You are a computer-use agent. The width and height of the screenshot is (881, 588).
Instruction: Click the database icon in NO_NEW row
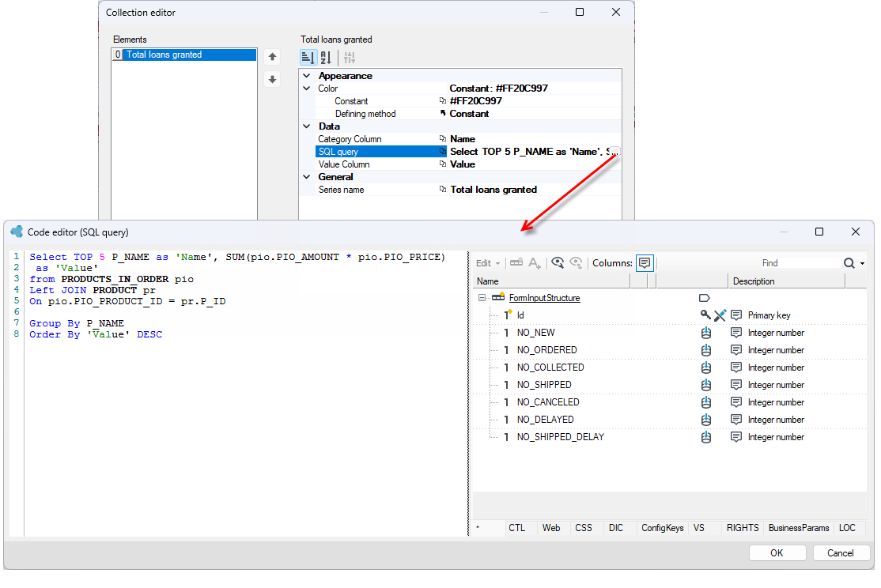click(x=706, y=333)
